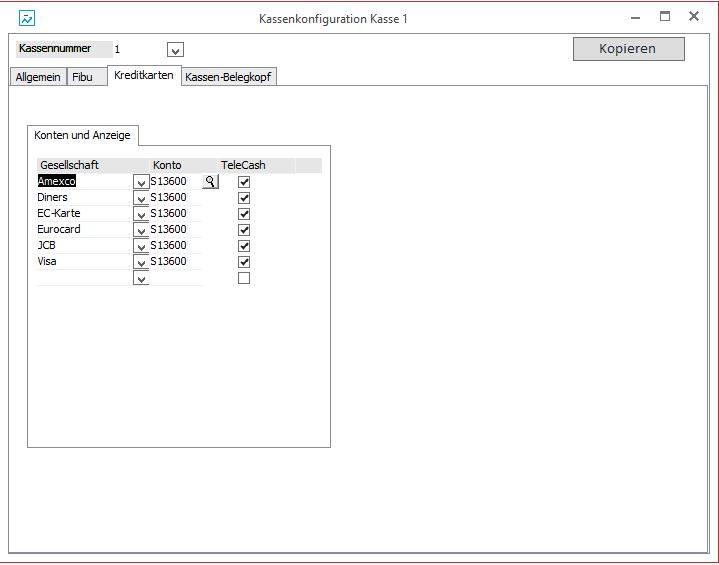
Task: Maximize the Kassenkonfiguration window
Action: (664, 17)
